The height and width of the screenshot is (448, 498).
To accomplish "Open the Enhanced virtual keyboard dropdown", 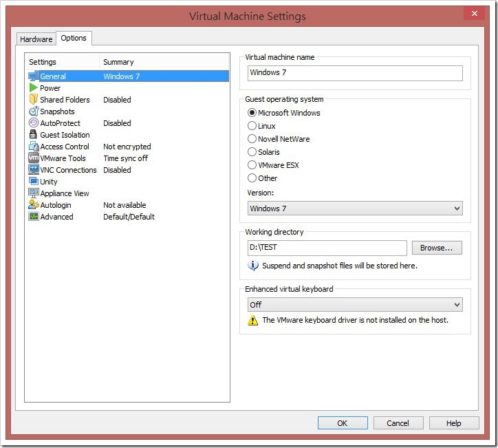I will [x=355, y=305].
